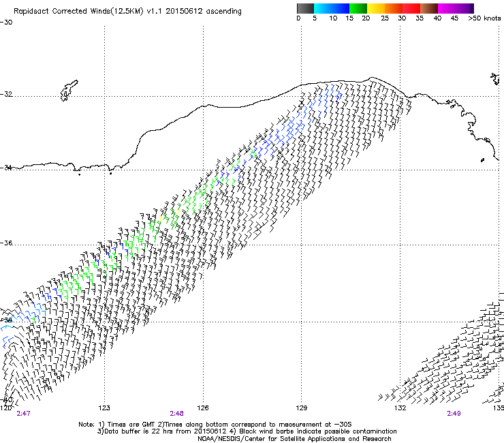Click the green 15-20 knots color segment
The height and width of the screenshot is (443, 504).
click(x=358, y=8)
